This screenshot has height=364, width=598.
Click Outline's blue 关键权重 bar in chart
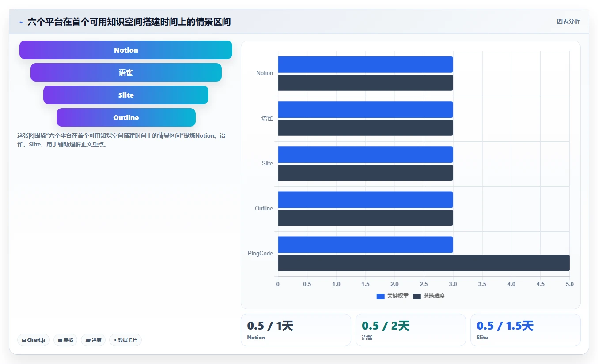(365, 199)
